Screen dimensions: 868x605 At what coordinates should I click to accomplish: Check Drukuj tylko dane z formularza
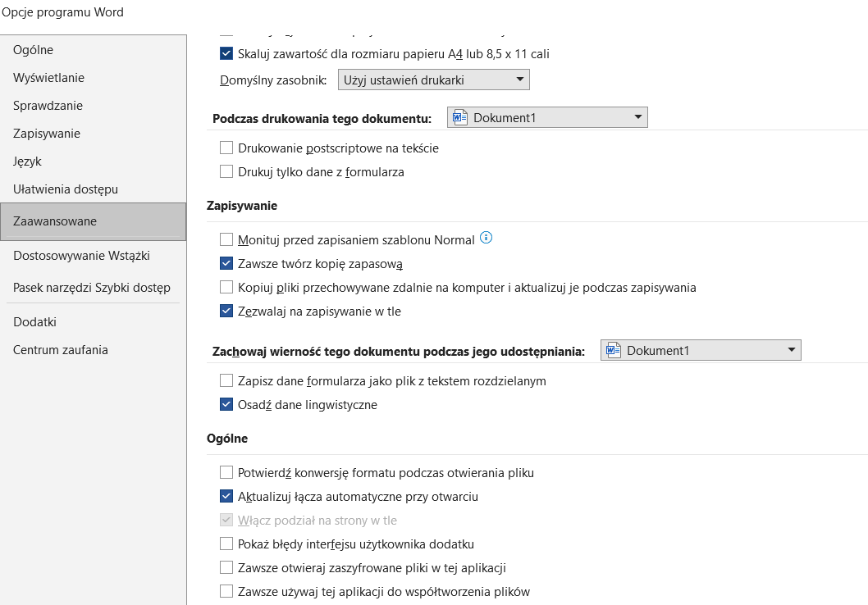[x=226, y=171]
